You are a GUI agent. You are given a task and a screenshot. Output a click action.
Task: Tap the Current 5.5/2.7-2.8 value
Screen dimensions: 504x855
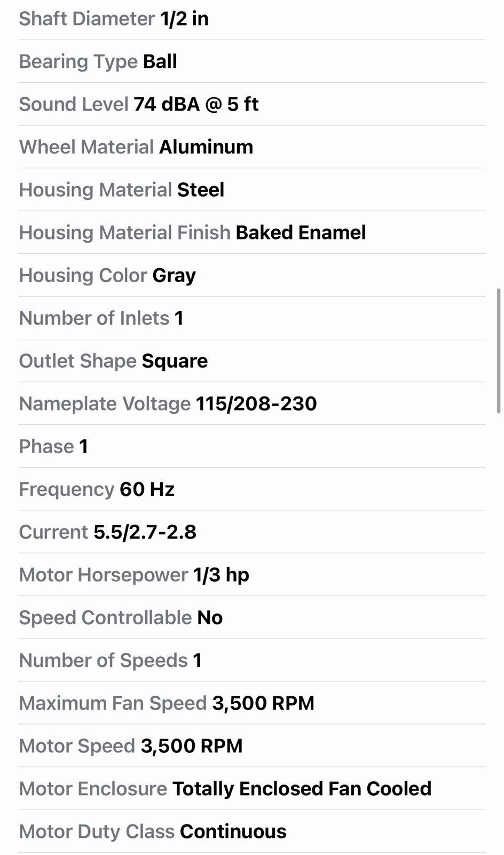[145, 532]
